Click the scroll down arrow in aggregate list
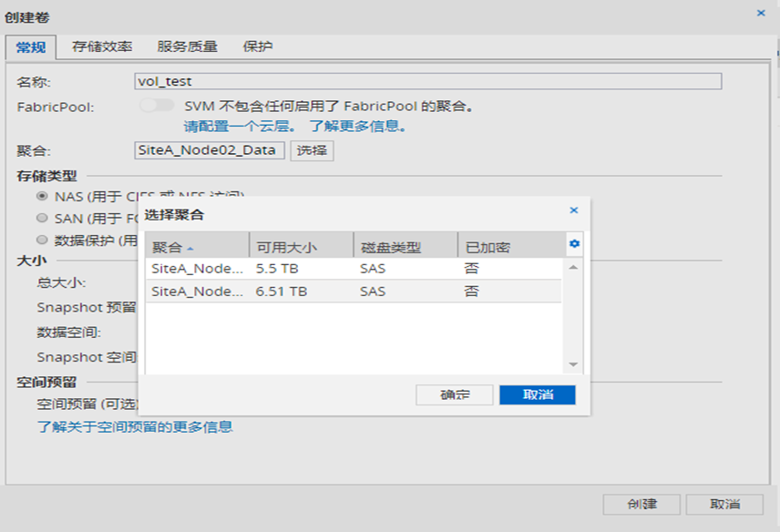 click(574, 364)
